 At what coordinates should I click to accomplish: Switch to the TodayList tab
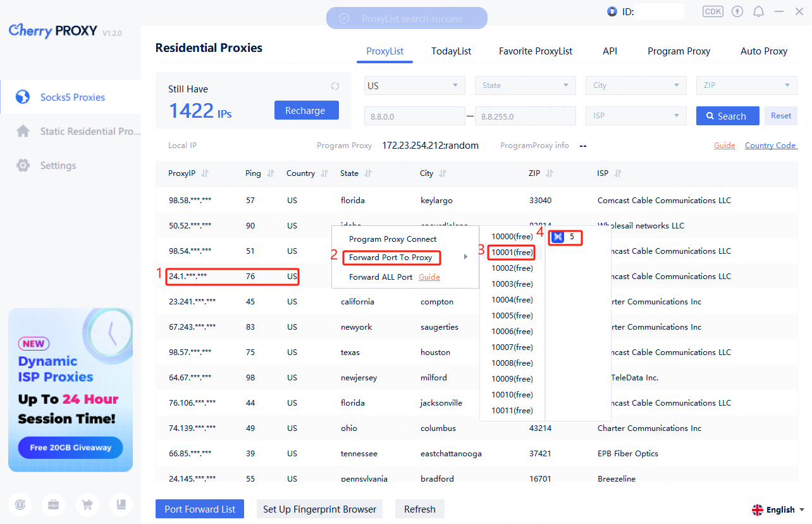[451, 51]
